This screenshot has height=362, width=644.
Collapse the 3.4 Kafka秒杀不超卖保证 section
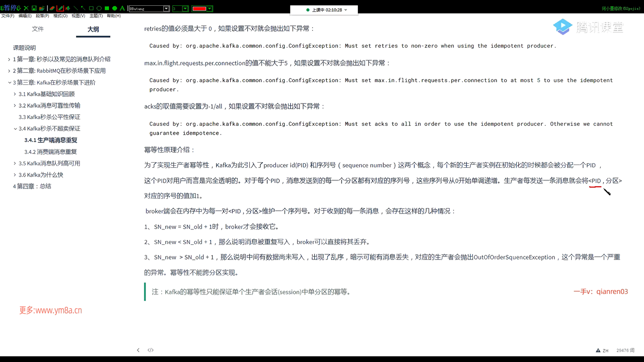(x=15, y=129)
